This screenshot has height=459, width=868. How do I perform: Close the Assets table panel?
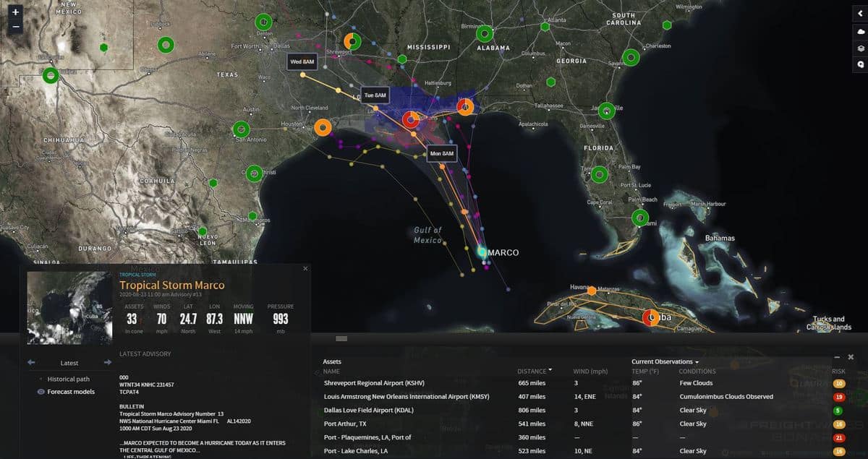coord(851,357)
